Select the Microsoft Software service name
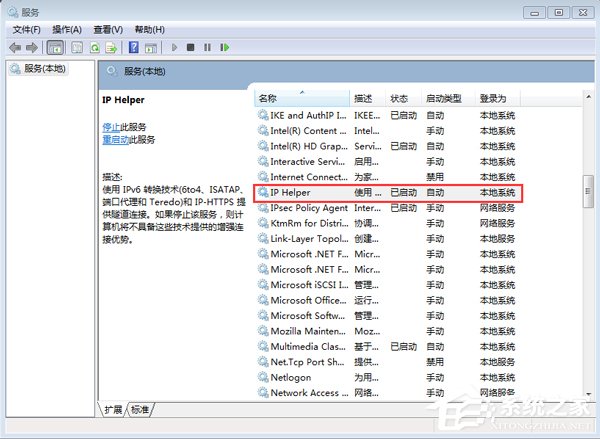 coord(308,316)
